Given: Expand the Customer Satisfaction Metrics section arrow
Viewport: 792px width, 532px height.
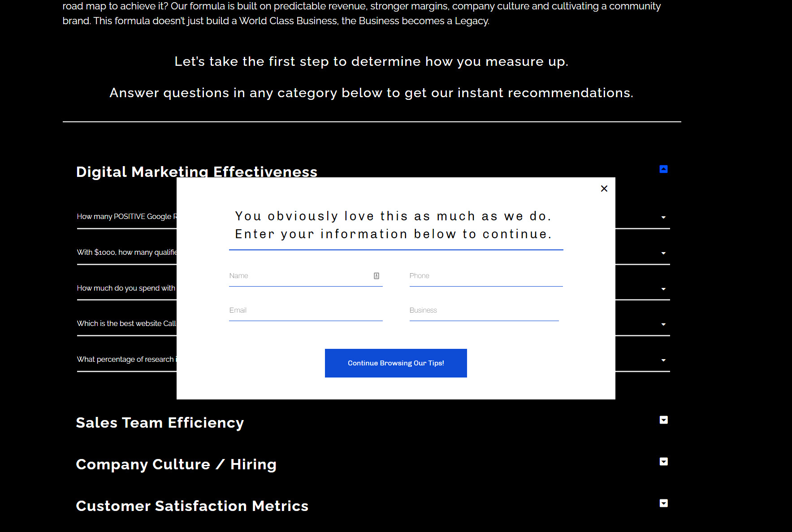Looking at the screenshot, I should (663, 503).
